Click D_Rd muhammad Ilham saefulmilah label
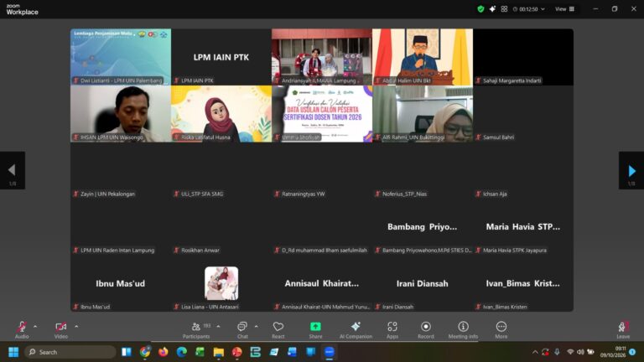 coord(324,251)
